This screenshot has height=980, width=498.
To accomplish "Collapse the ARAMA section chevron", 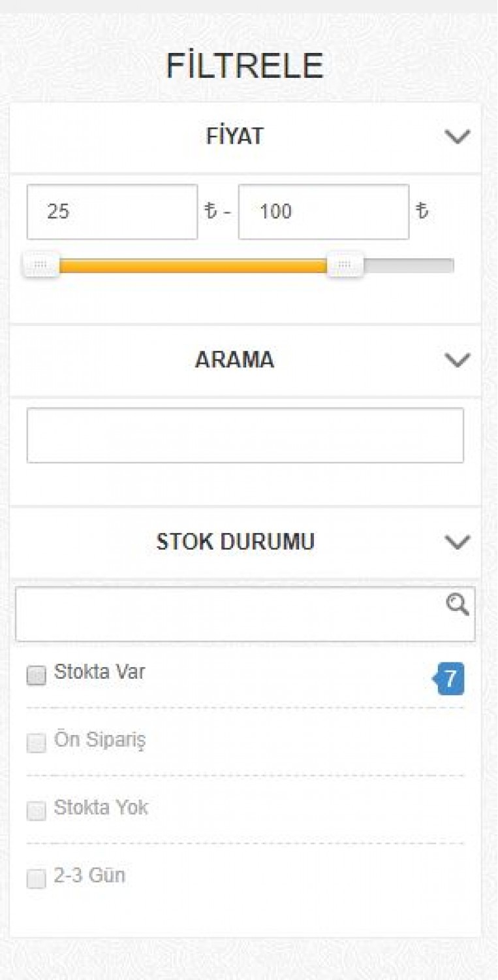I will point(457,360).
